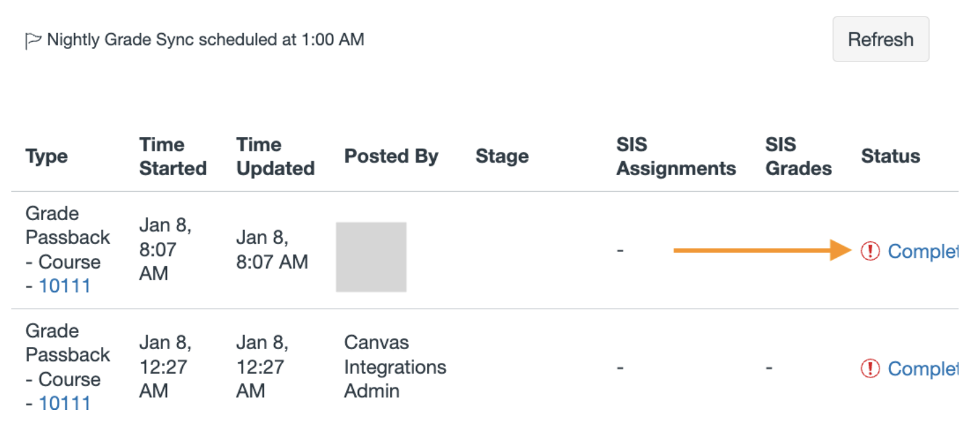Click the 8:07 AM Time Updated cell
The width and height of the screenshot is (980, 435).
coord(271,250)
